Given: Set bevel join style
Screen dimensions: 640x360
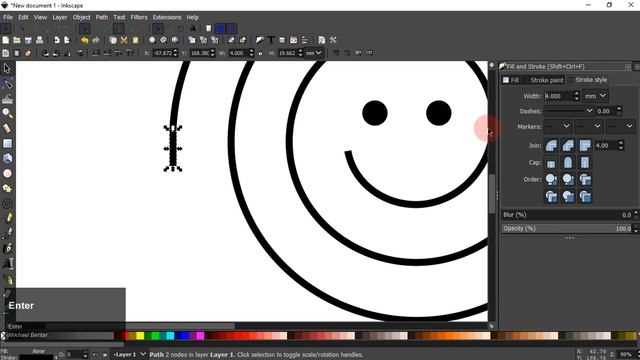Looking at the screenshot, I should click(568, 145).
